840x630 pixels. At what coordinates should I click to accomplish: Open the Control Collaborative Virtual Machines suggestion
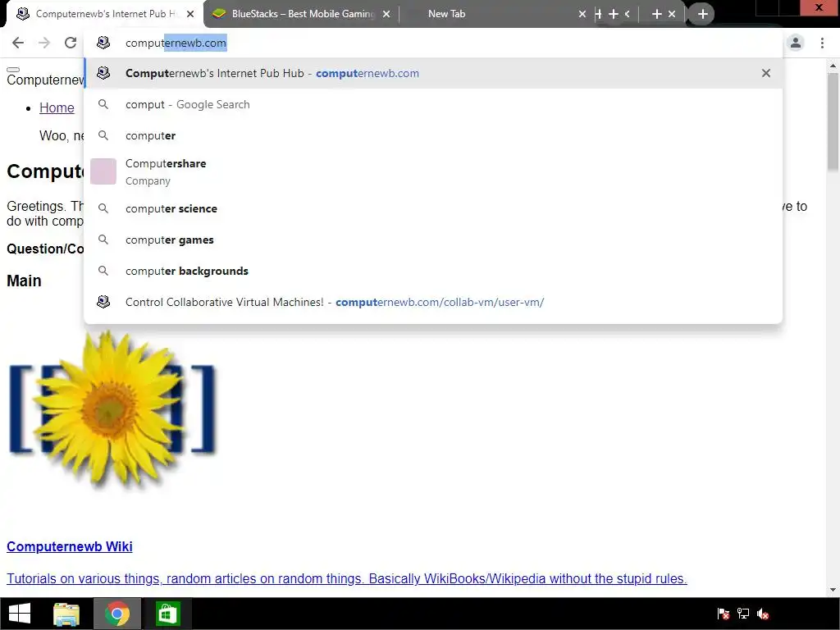433,302
